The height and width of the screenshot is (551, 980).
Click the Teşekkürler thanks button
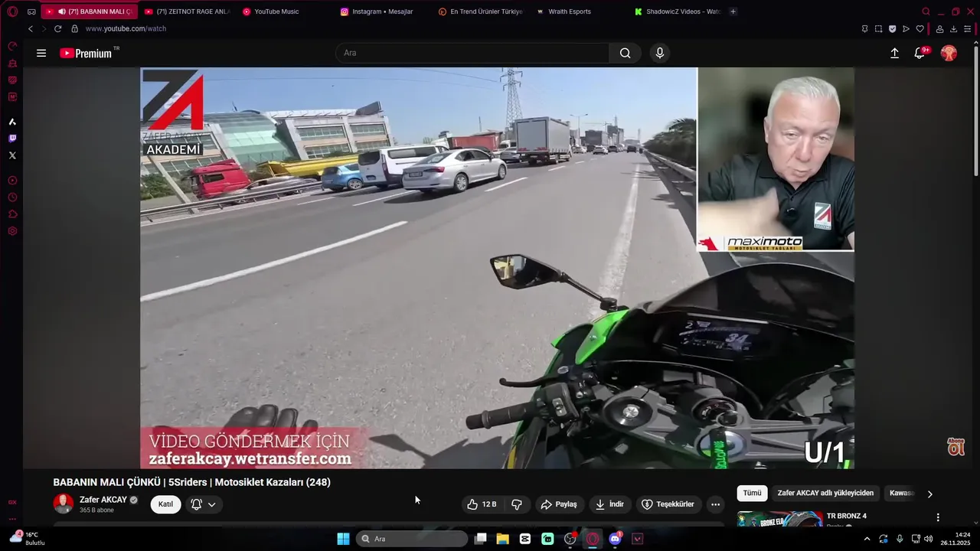pyautogui.click(x=668, y=504)
